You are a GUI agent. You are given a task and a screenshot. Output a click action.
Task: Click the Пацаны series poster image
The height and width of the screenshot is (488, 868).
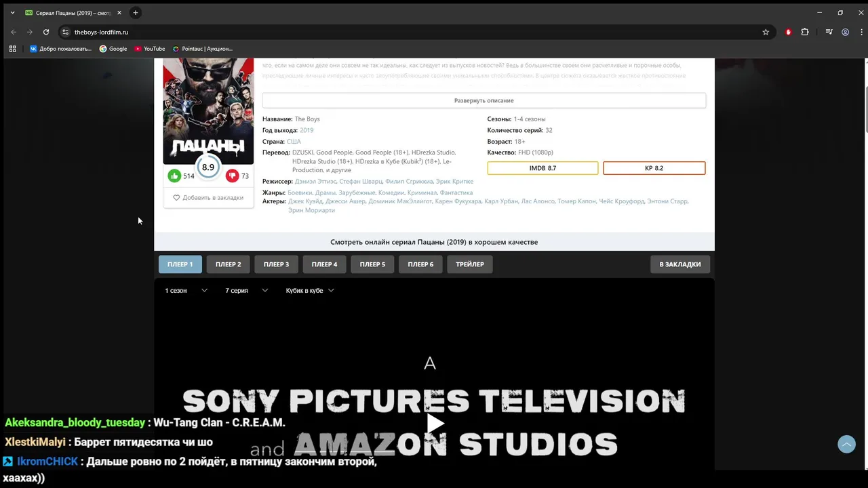pos(208,110)
